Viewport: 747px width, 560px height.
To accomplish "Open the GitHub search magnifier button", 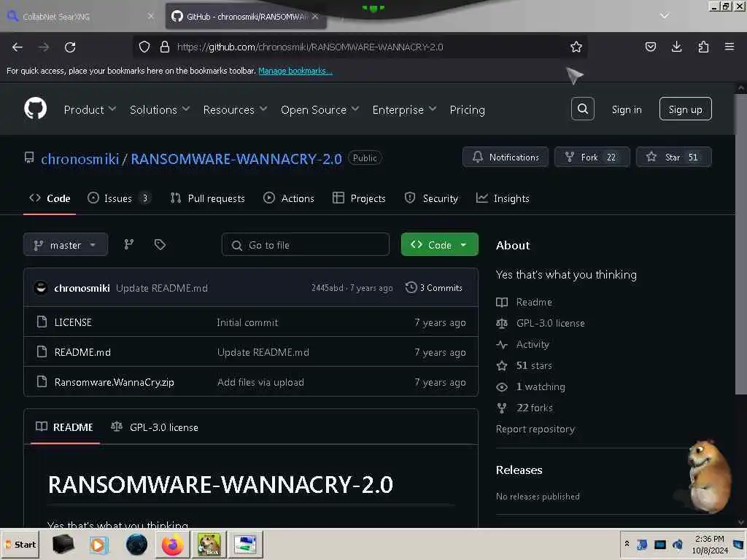I will point(582,109).
